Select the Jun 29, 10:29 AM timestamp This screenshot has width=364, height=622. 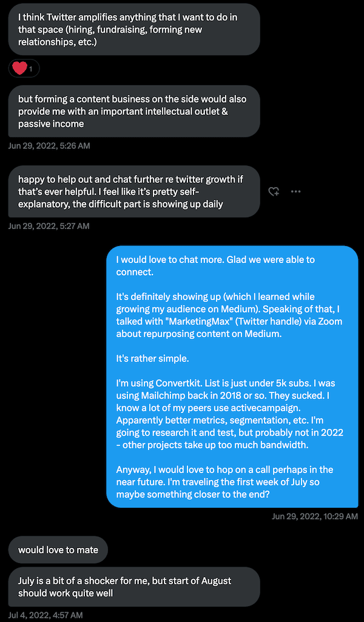click(315, 516)
